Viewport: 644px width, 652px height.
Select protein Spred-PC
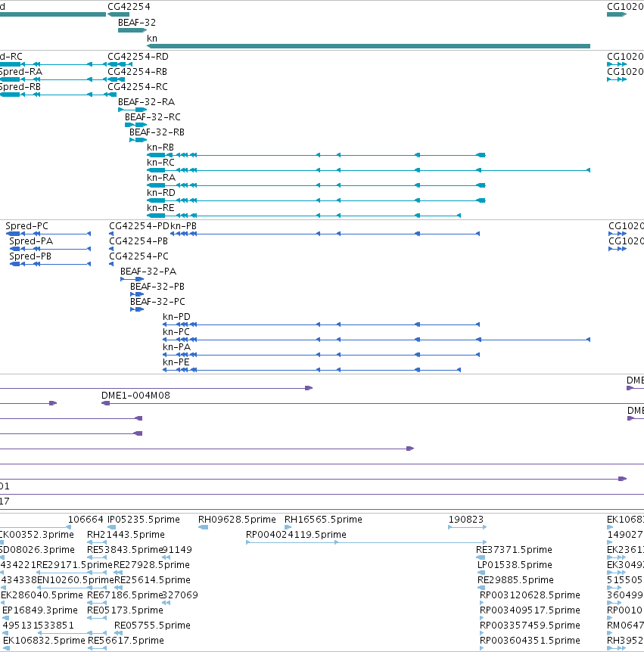pyautogui.click(x=48, y=234)
